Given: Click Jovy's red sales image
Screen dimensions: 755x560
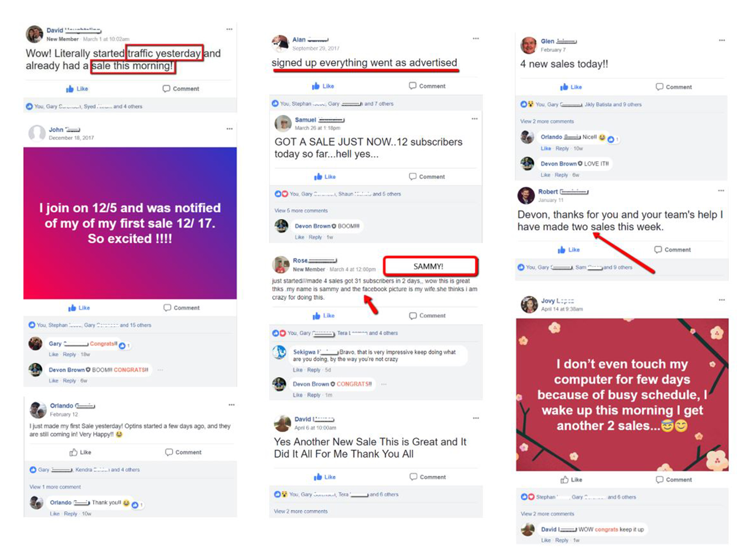Looking at the screenshot, I should pos(622,395).
